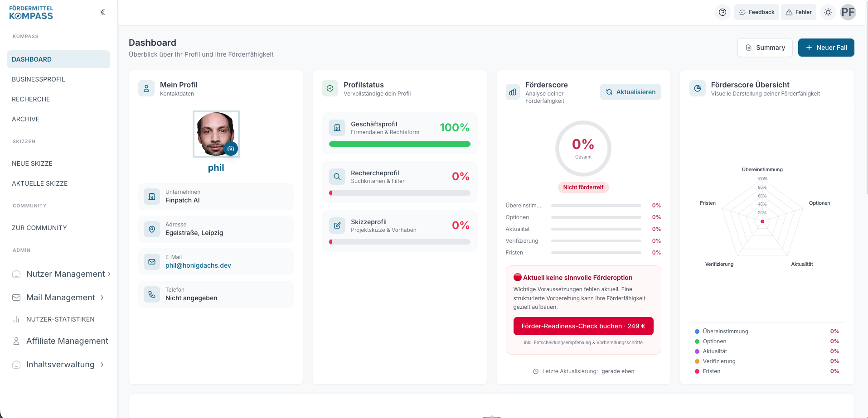Click the Übereinstimmung score bar
868x418 pixels.
click(x=596, y=206)
